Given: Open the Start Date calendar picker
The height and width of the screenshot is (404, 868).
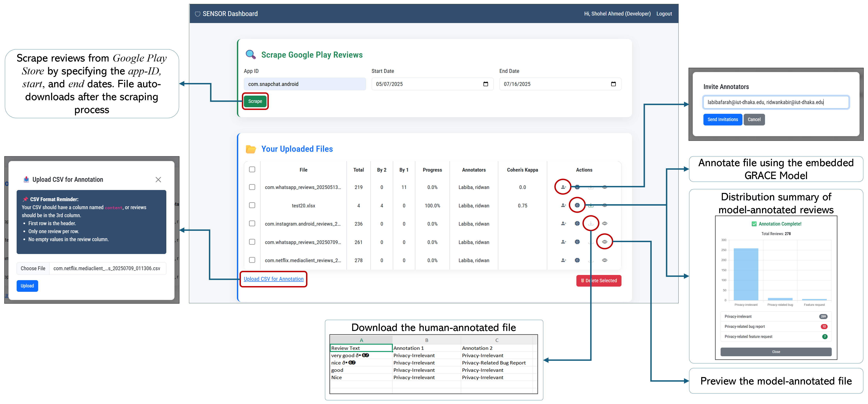Looking at the screenshot, I should (485, 84).
